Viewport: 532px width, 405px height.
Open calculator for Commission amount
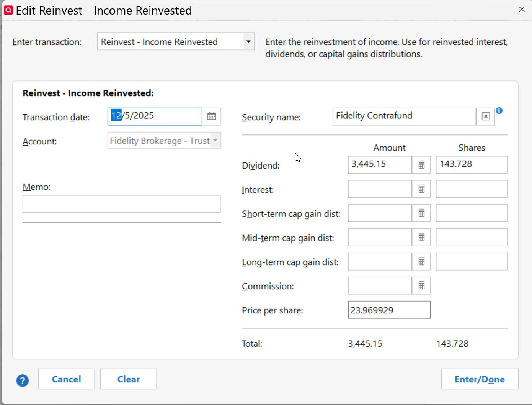421,285
